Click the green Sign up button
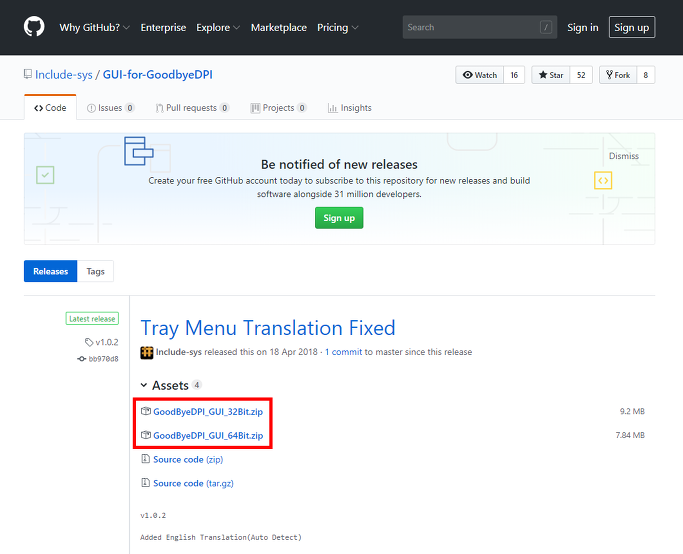Image resolution: width=683 pixels, height=554 pixels. point(339,218)
